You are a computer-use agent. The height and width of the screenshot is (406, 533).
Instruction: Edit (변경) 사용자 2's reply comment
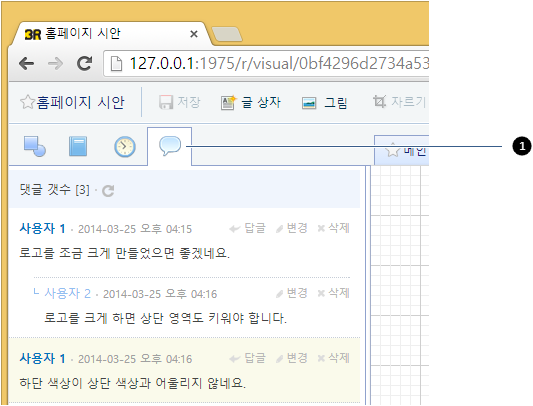[x=292, y=293]
